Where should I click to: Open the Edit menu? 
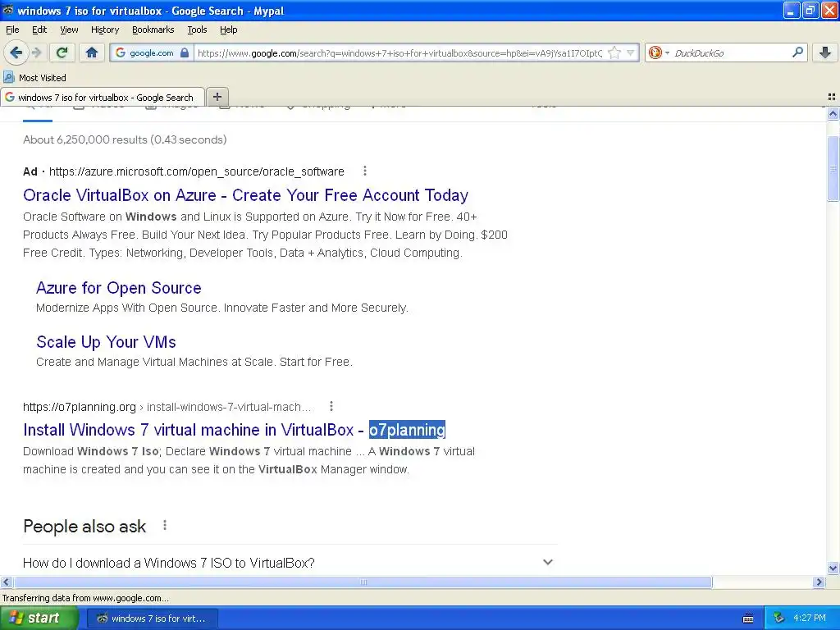pyautogui.click(x=39, y=30)
